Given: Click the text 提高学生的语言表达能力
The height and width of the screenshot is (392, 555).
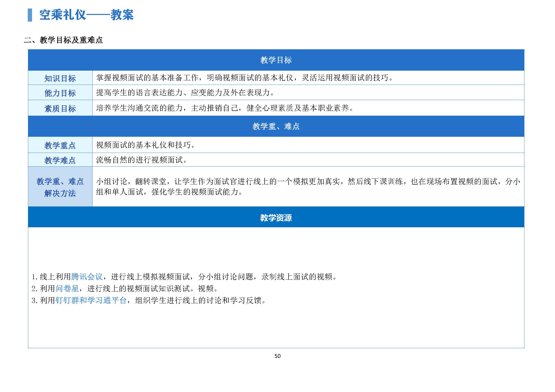Looking at the screenshot, I should tap(139, 92).
